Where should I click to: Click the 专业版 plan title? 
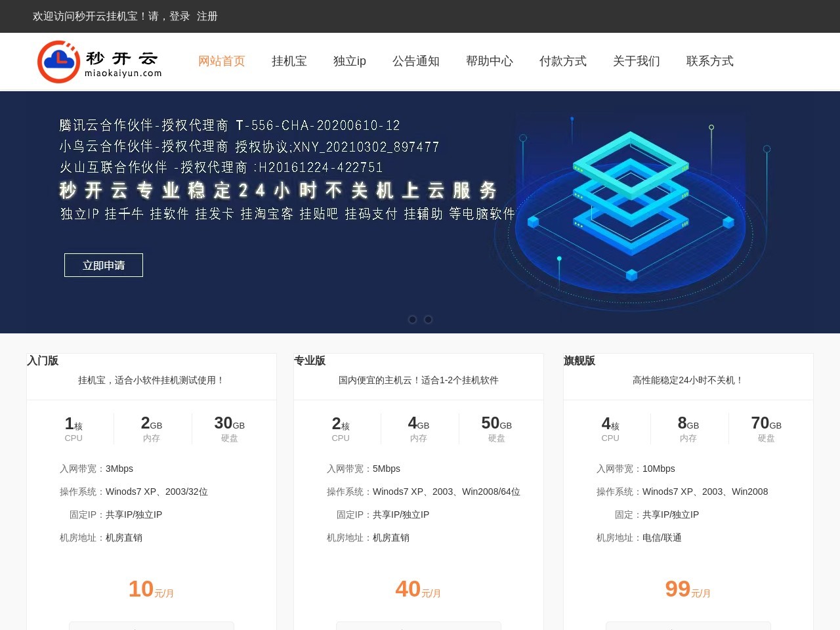pyautogui.click(x=310, y=360)
